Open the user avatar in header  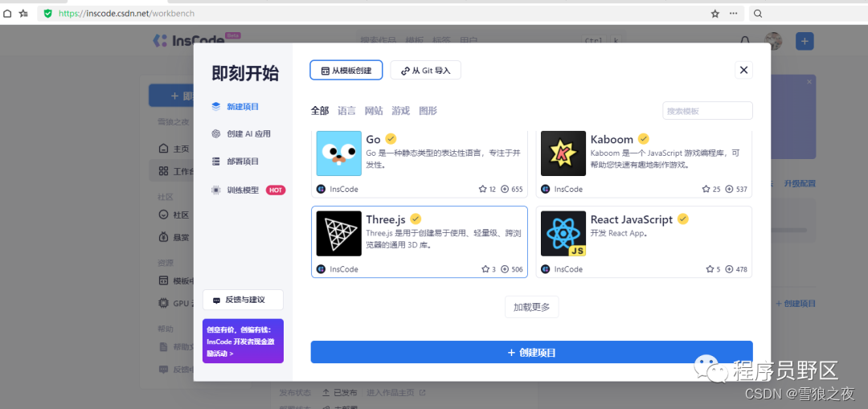point(773,41)
